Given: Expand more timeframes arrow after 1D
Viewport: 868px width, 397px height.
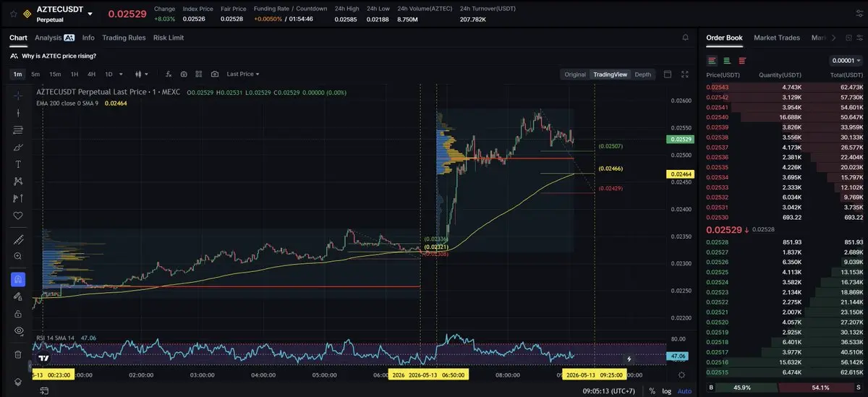Looking at the screenshot, I should click(120, 74).
